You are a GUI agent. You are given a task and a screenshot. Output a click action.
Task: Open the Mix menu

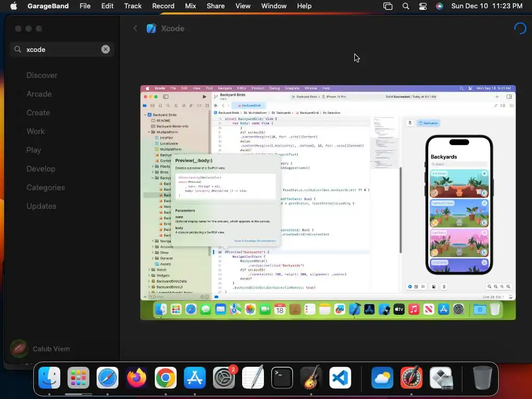tap(190, 6)
